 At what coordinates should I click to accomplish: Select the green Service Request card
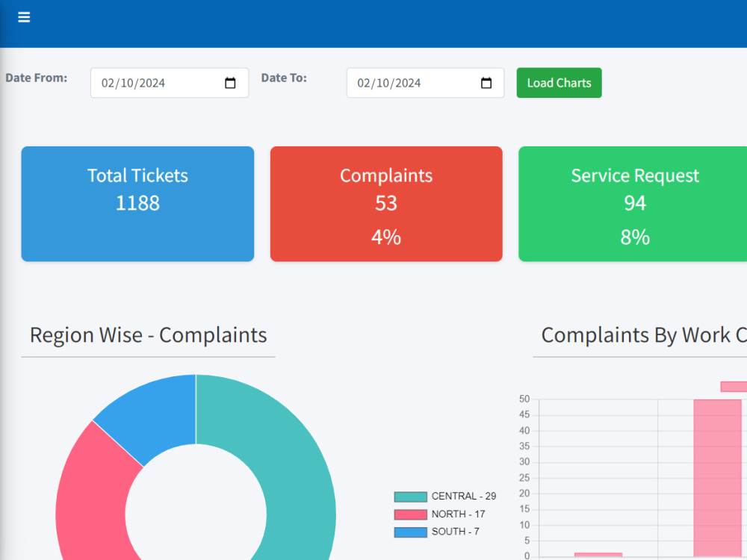point(633,204)
